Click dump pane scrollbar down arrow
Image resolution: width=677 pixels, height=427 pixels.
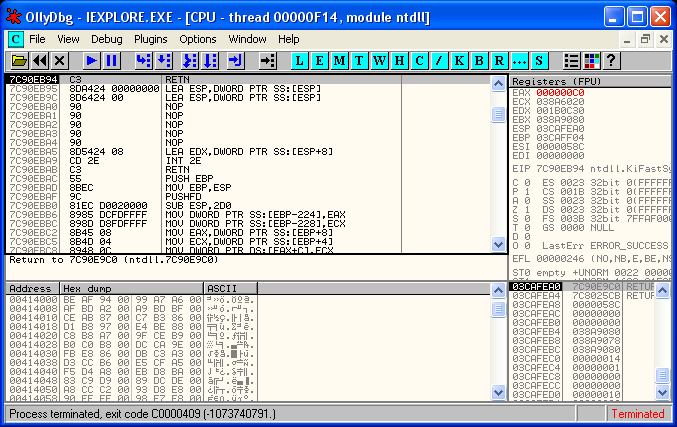click(x=498, y=392)
